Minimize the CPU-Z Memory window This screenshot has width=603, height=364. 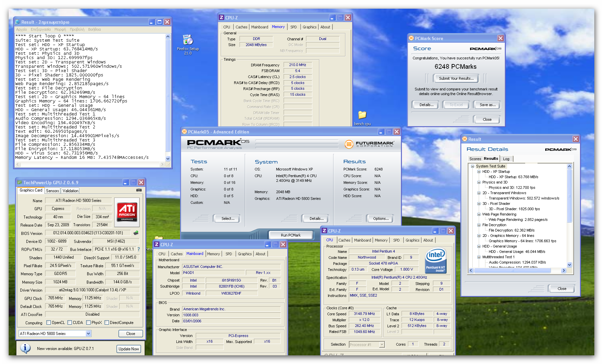[332, 18]
